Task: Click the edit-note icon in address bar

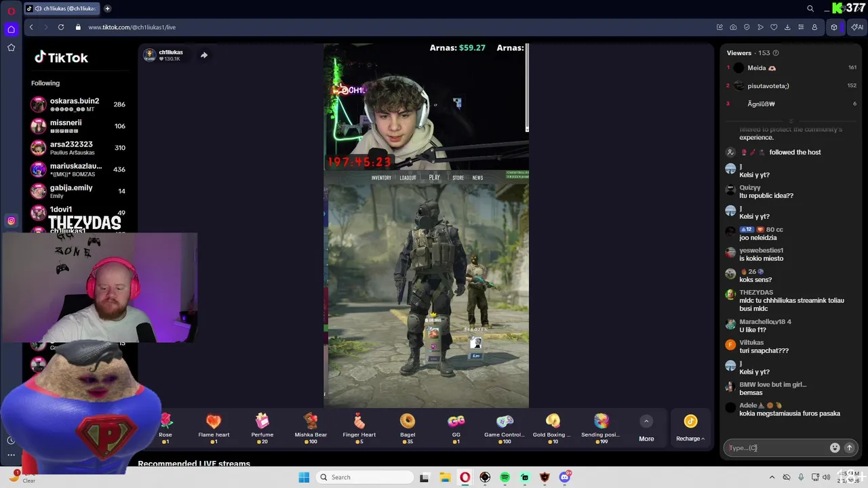Action: click(719, 27)
